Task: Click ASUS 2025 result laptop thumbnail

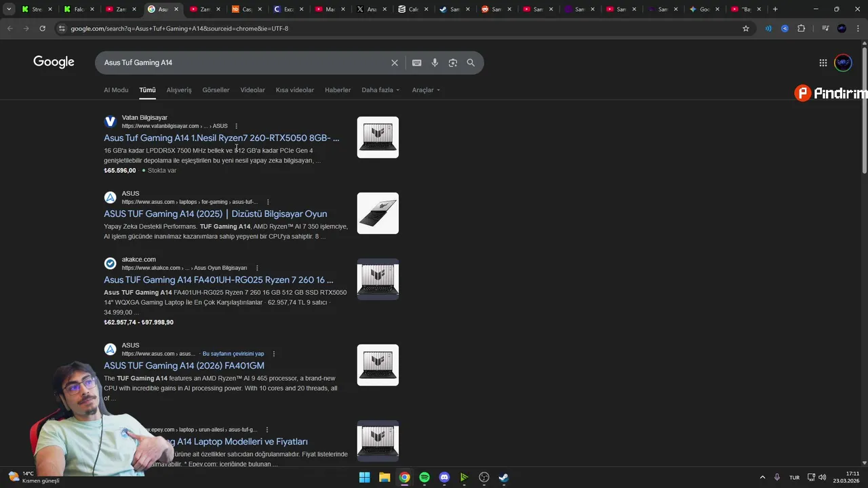Action: tap(378, 213)
